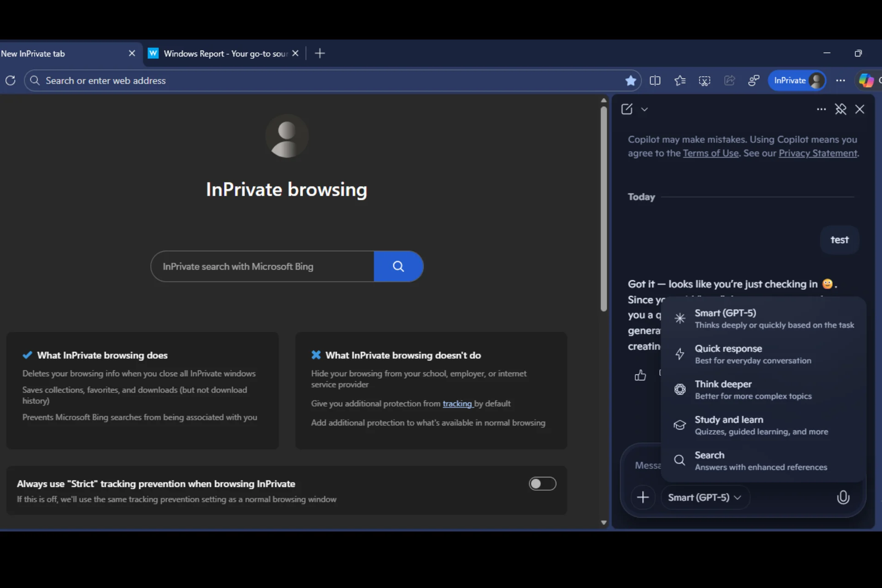Click the Copilot icon in toolbar
The width and height of the screenshot is (882, 588).
pyautogui.click(x=866, y=80)
